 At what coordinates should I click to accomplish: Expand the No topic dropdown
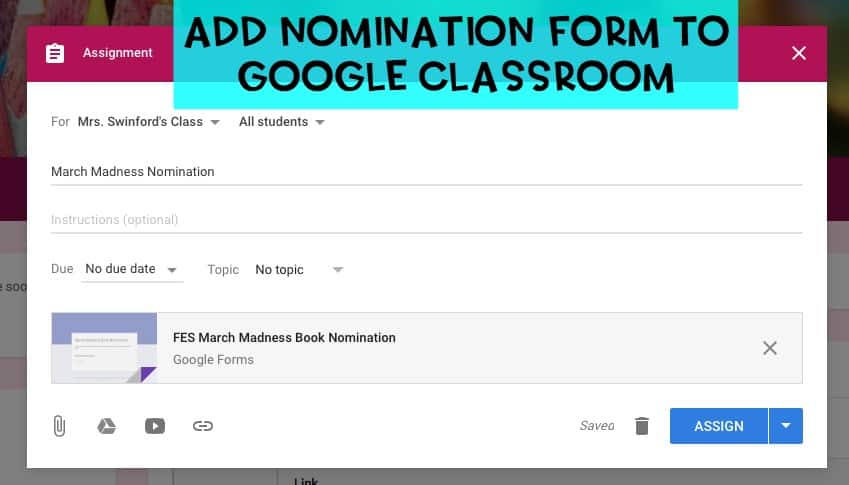click(x=299, y=270)
